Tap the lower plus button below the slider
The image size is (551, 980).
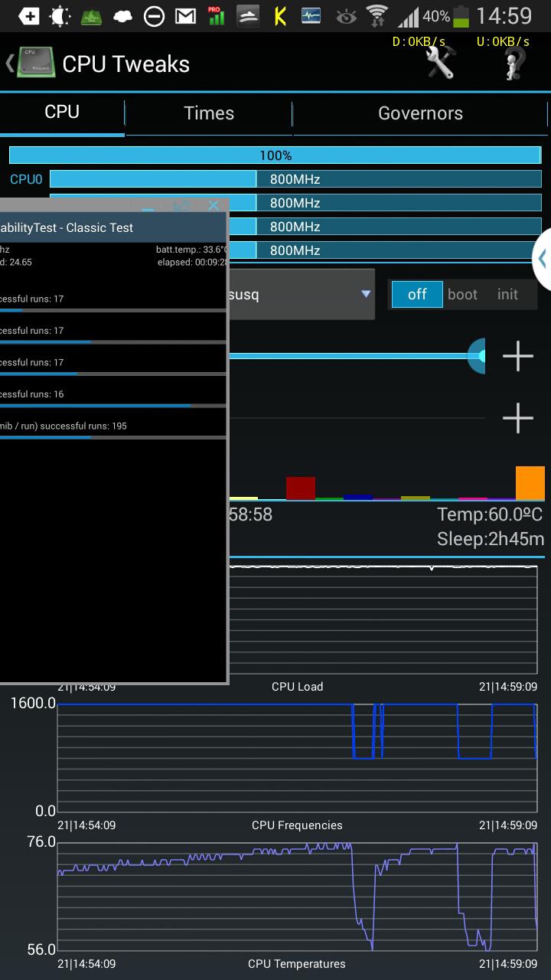(518, 418)
